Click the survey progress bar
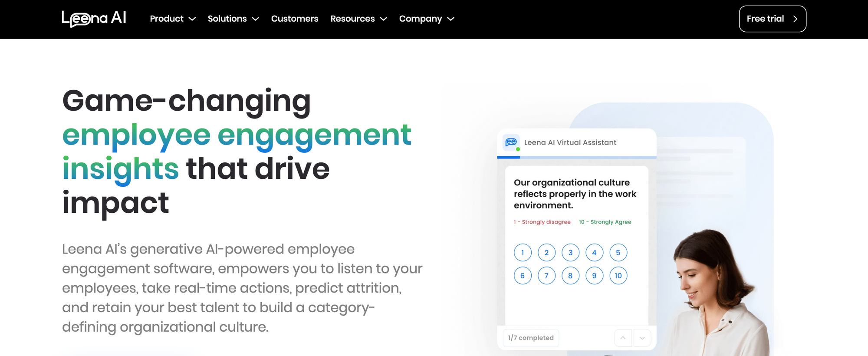 577,157
